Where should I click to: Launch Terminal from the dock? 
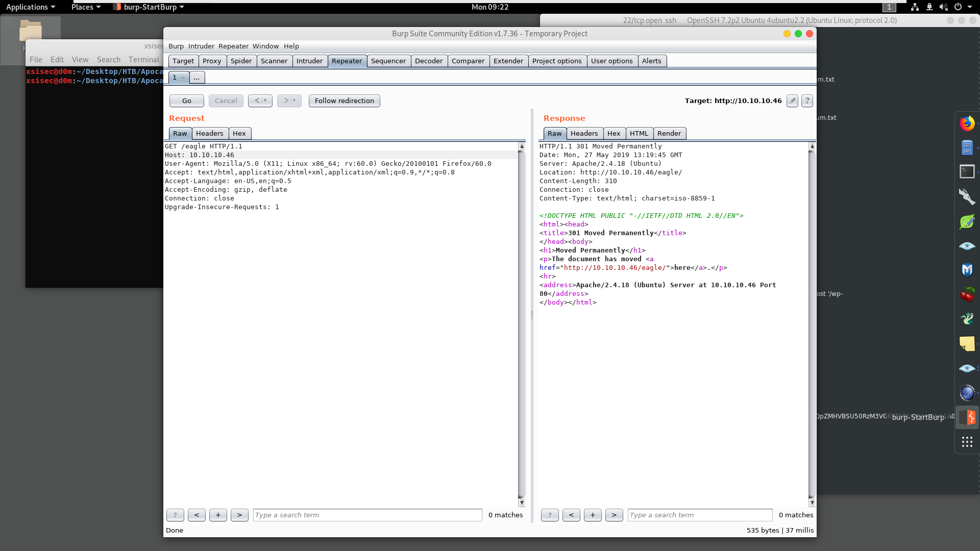[967, 172]
